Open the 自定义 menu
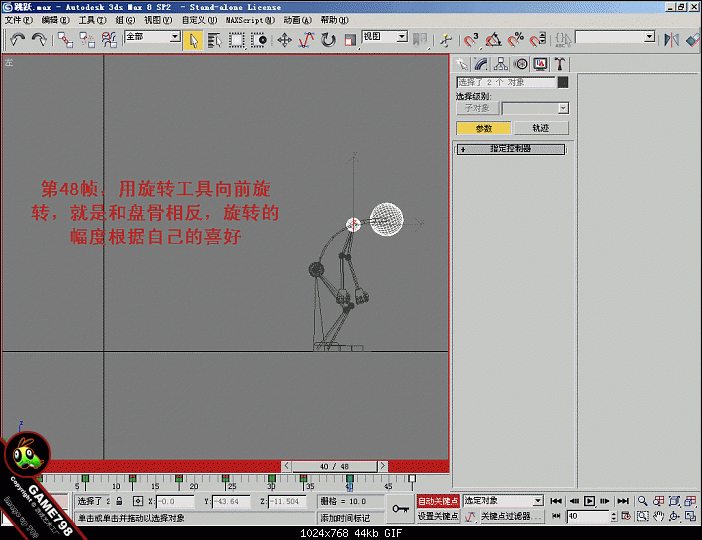Image resolution: width=702 pixels, height=540 pixels. pos(199,20)
